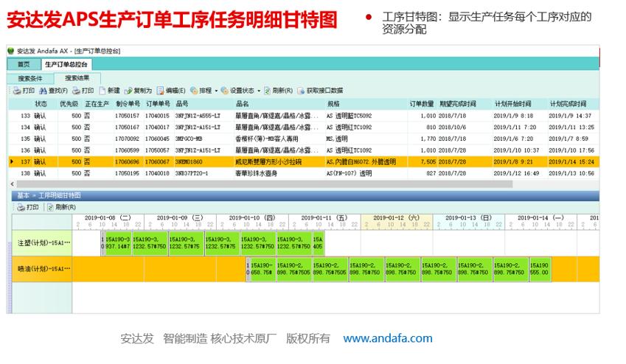The image size is (626, 364).
Task: Click cell 香槟杯(薄)-MS客人專用
Action: pos(267,139)
